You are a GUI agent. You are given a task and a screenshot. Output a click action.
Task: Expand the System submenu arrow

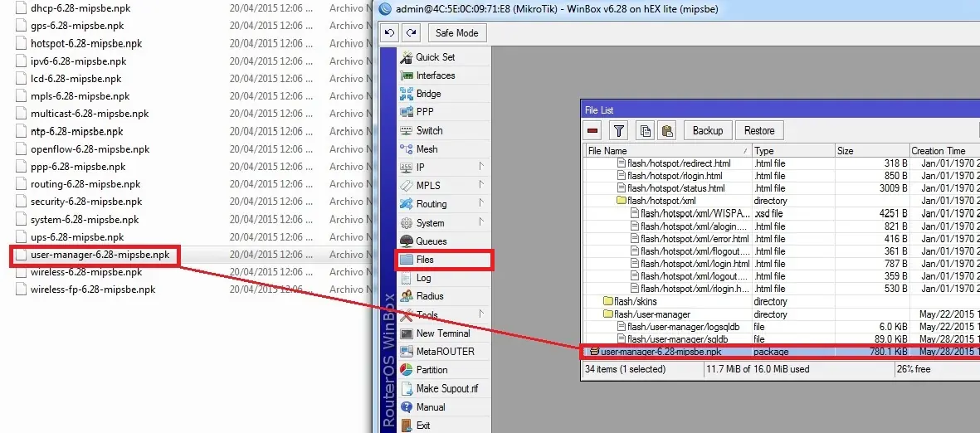(x=481, y=222)
